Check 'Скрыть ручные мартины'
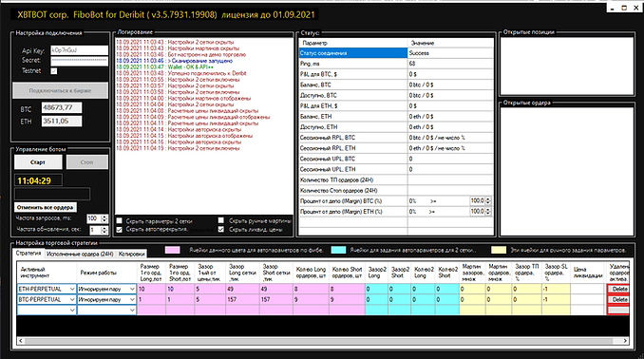The image size is (644, 359). (221, 220)
